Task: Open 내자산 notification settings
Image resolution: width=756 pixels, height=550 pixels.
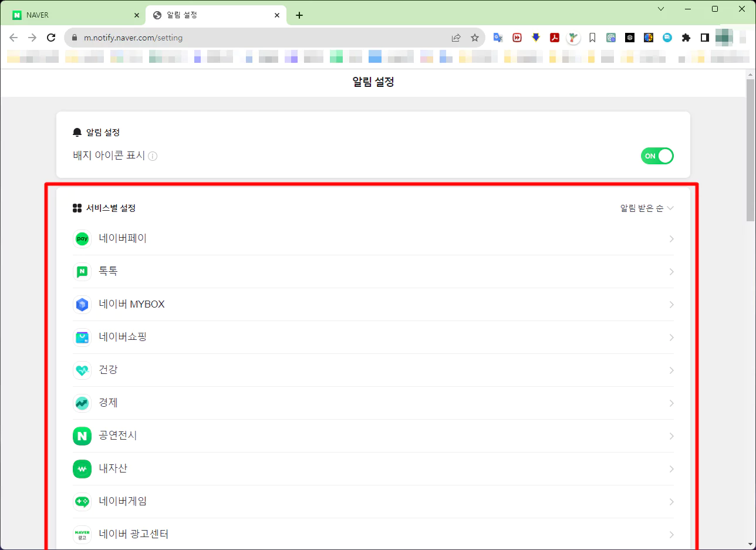Action: (373, 469)
